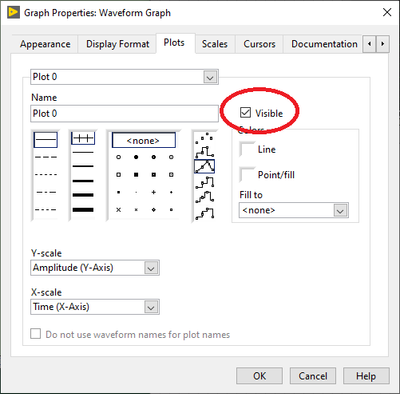400x394 pixels.
Task: Pick the thickest line width option
Action: tap(83, 210)
